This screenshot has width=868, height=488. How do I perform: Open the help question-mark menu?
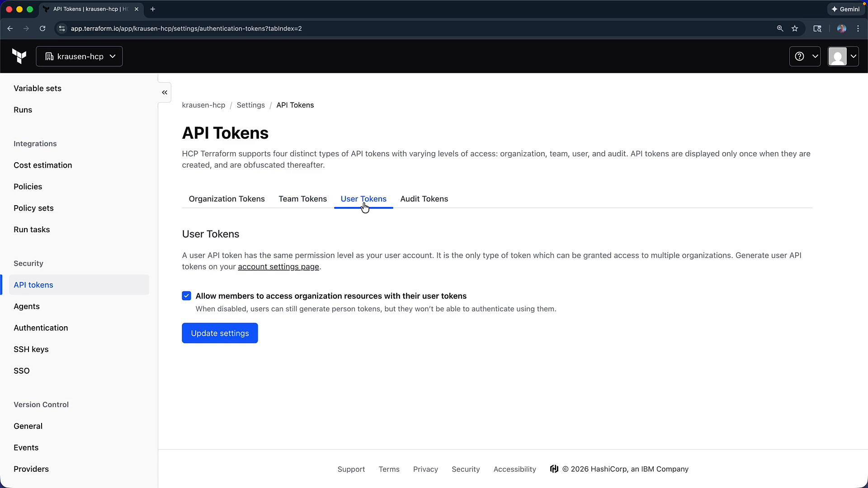[x=805, y=56]
